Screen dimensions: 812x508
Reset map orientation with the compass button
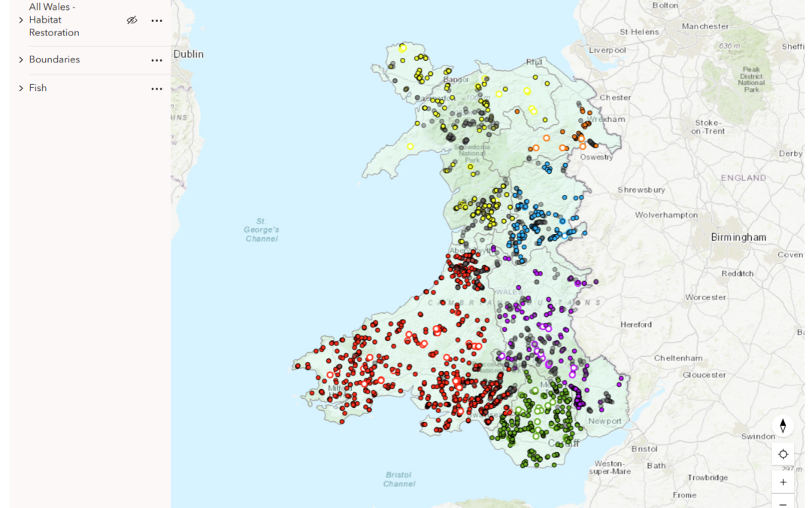click(x=783, y=425)
